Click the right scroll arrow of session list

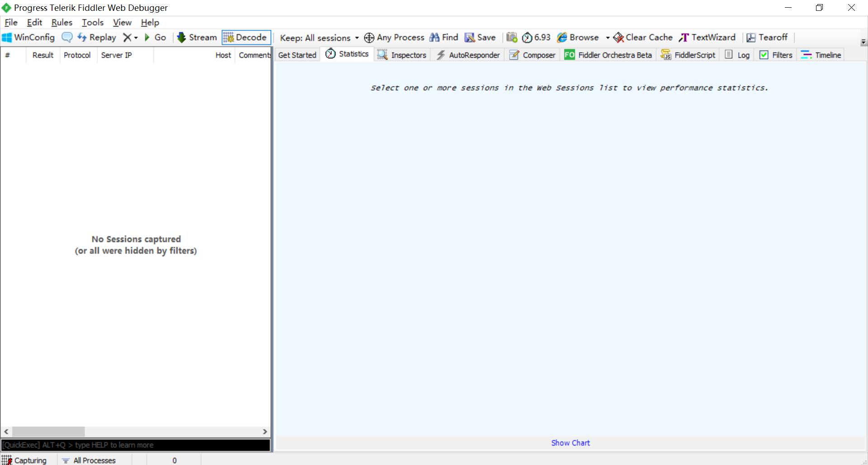[265, 432]
